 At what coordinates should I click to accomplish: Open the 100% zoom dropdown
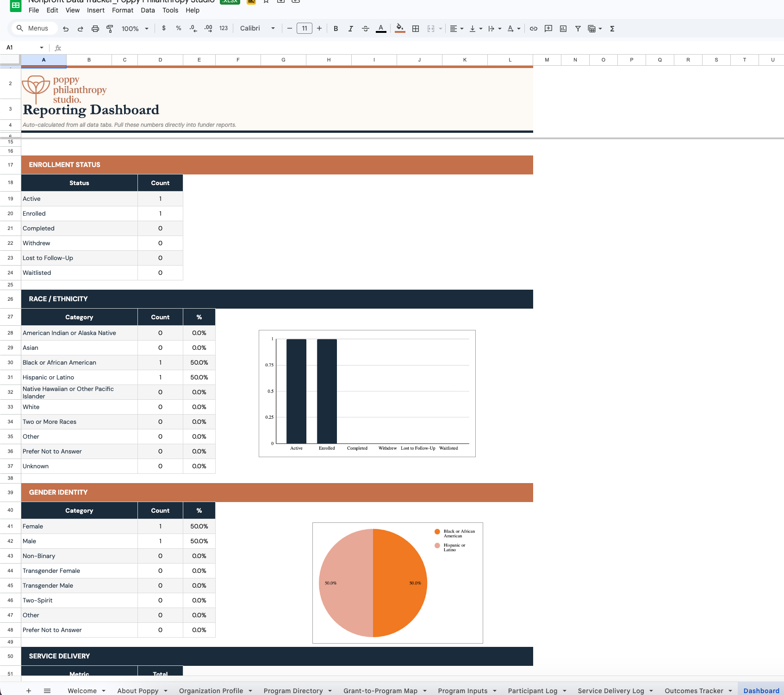point(135,29)
